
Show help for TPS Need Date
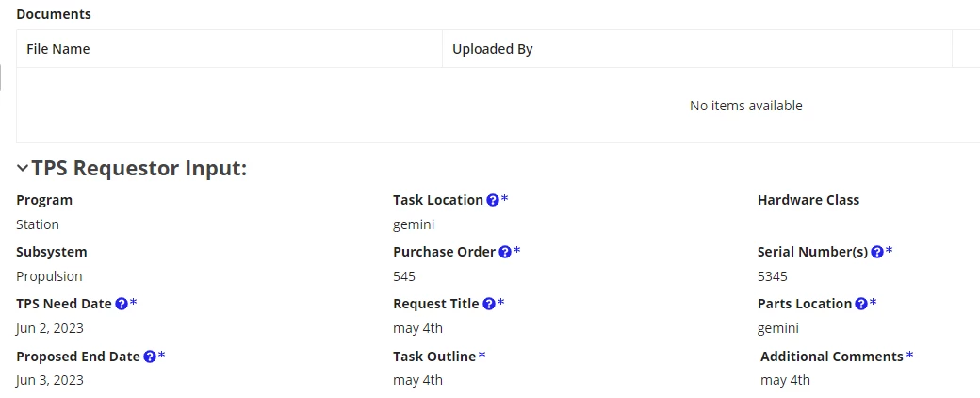coord(122,304)
